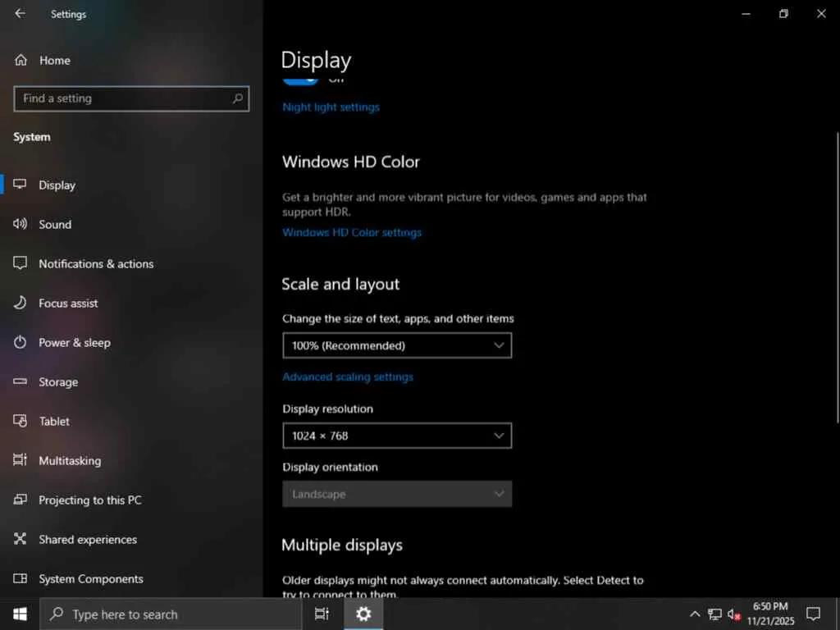Open the Windows Start menu
Image resolution: width=840 pixels, height=630 pixels.
click(x=20, y=614)
